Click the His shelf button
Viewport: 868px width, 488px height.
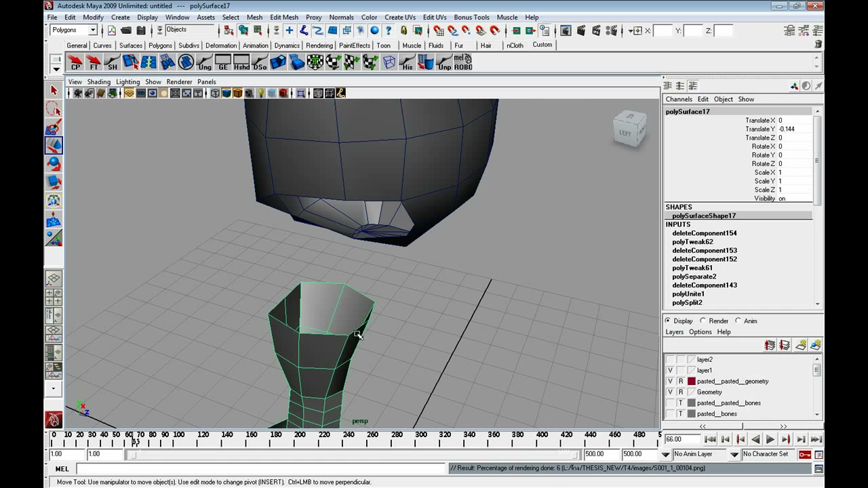[x=407, y=63]
